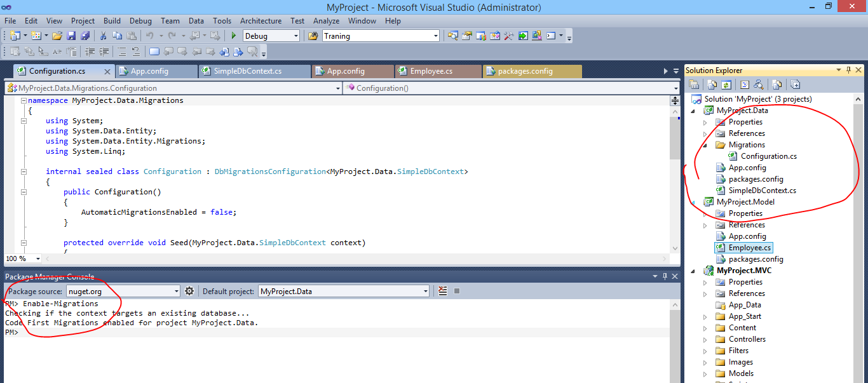Screen dimensions: 868x383
Task: Switch to the packages.config editor tab
Action: [532, 71]
